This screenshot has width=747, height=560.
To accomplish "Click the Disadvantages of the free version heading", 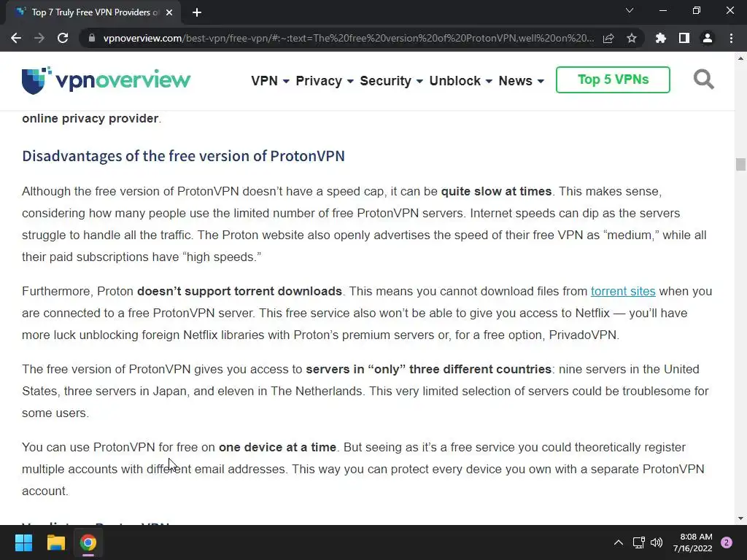I will point(183,156).
